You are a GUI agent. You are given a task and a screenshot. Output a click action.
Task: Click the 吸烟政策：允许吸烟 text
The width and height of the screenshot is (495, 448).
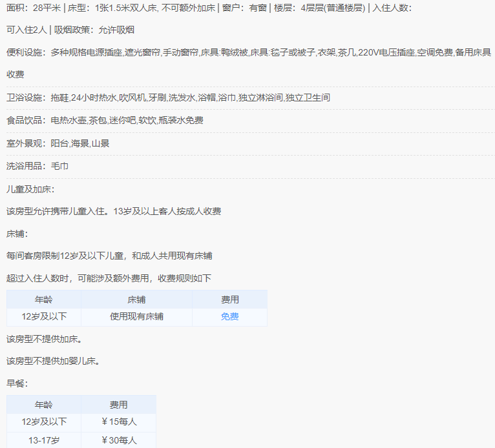pos(94,30)
